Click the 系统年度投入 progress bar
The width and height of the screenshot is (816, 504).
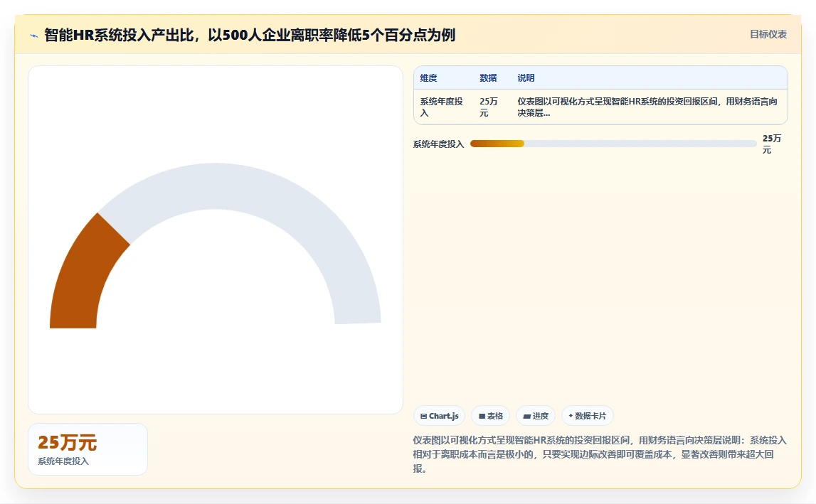click(x=613, y=144)
